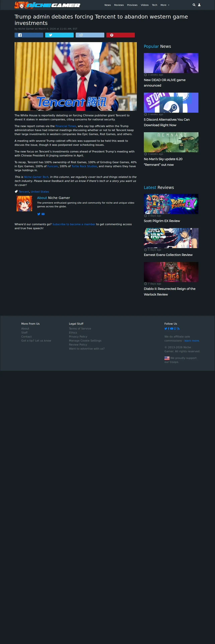Image resolution: width=215 pixels, height=644 pixels.
Task: Click the article headline about Tencent
Action: click(x=101, y=20)
